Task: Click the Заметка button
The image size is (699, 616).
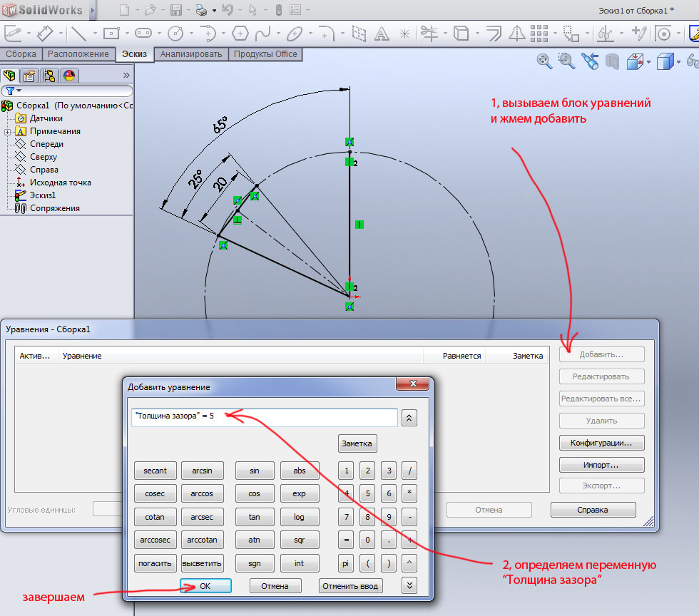Action: [357, 443]
